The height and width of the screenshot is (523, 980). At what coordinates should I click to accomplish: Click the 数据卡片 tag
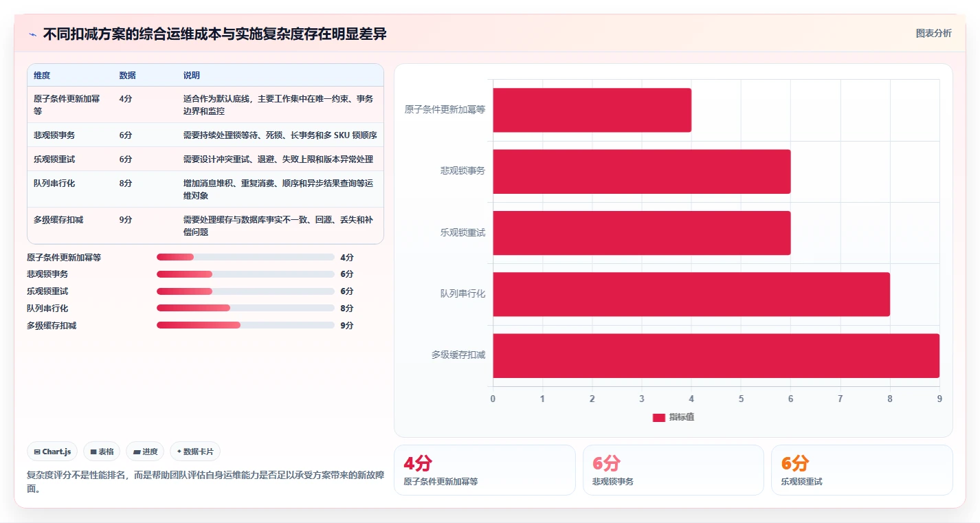[195, 452]
